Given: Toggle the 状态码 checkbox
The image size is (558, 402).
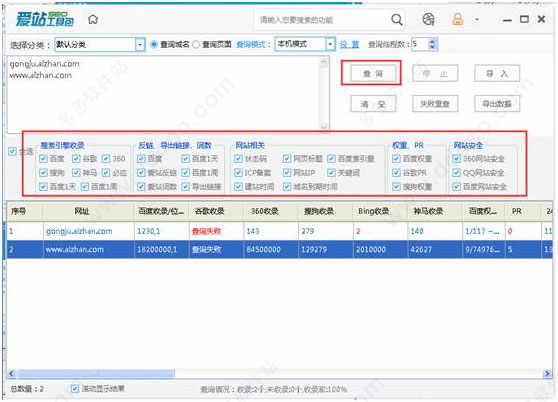Looking at the screenshot, I should click(x=238, y=158).
